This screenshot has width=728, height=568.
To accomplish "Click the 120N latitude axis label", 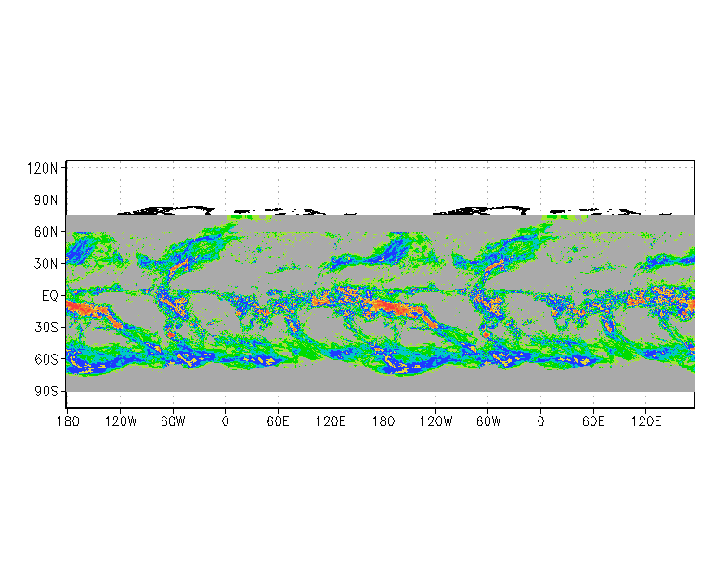I will (x=43, y=168).
